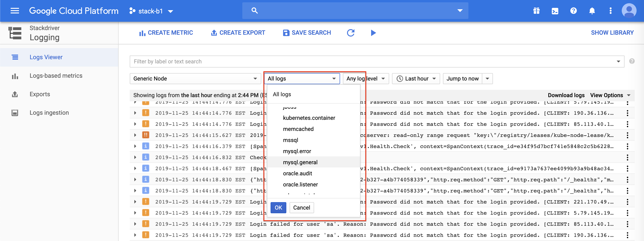Open the hamburger navigation menu
Screen dimensions: 644x241
point(15,11)
